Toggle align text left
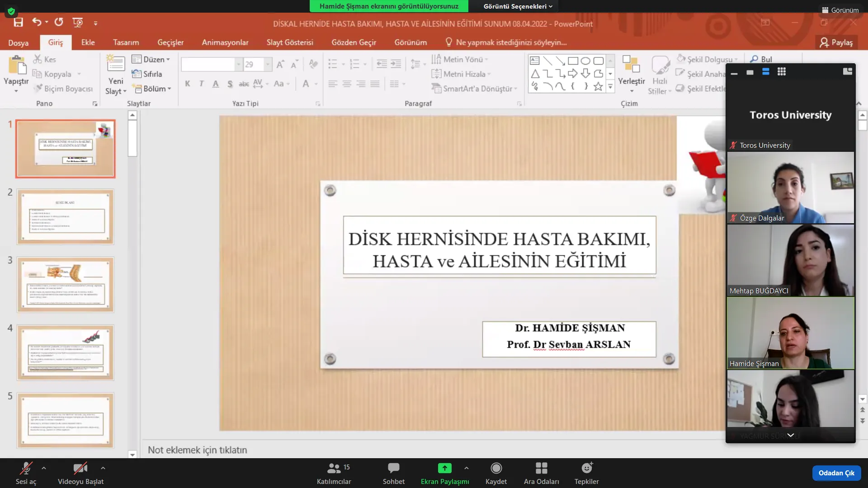This screenshot has height=488, width=868. pos(333,84)
